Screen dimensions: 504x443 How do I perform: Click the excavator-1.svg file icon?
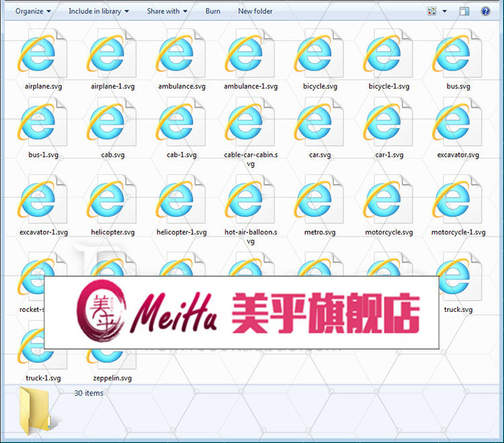pos(42,200)
